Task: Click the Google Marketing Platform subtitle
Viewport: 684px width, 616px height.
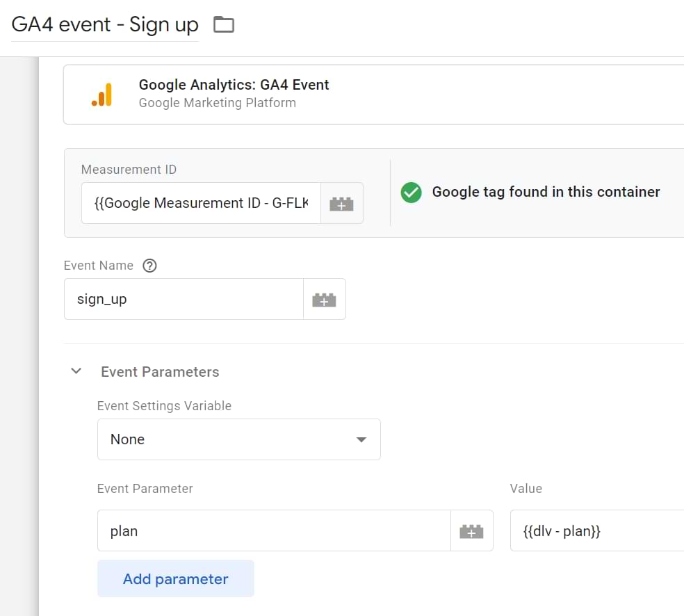Action: [x=217, y=103]
